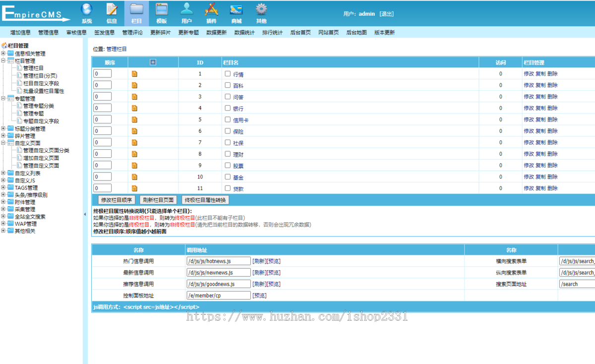Tick the checkbox for 保险 column

[228, 131]
